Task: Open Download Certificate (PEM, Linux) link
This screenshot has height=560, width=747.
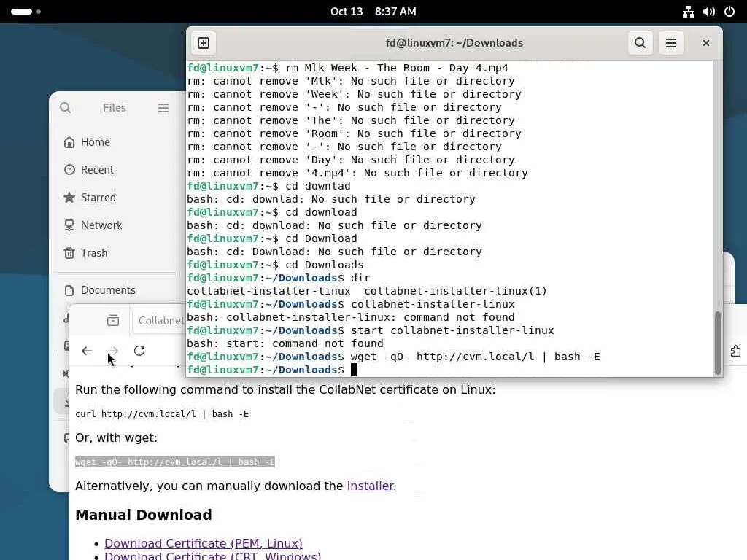Action: [204, 543]
